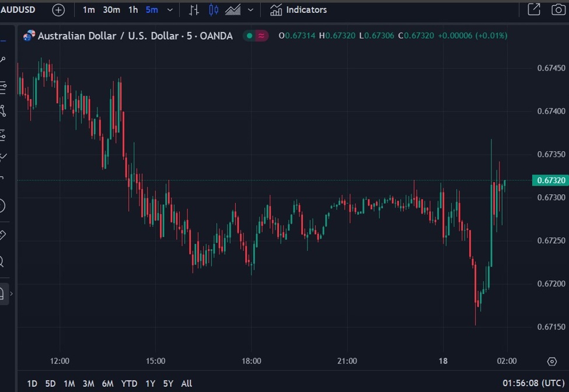The height and width of the screenshot is (392, 569).
Task: Click the Indicators chart icon
Action: (276, 10)
